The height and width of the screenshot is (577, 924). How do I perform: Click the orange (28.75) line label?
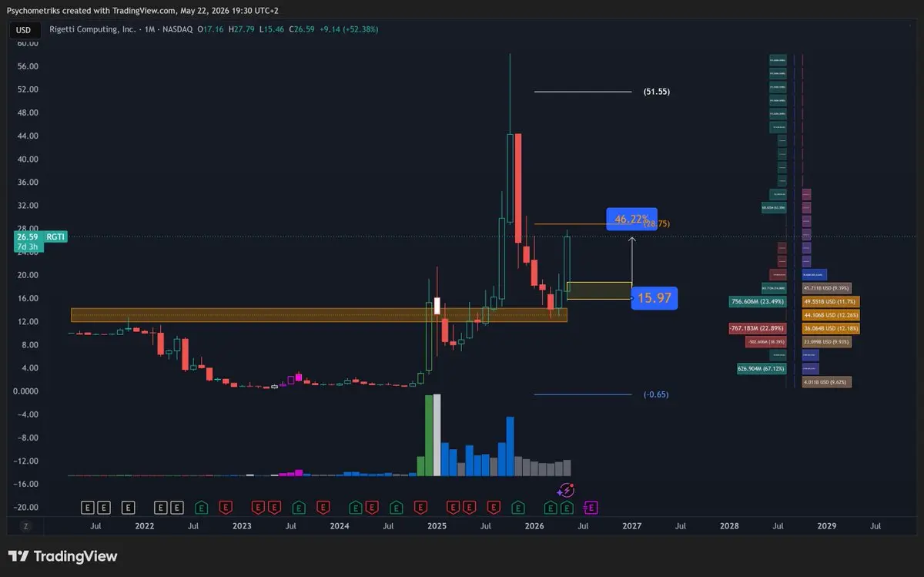(x=657, y=224)
